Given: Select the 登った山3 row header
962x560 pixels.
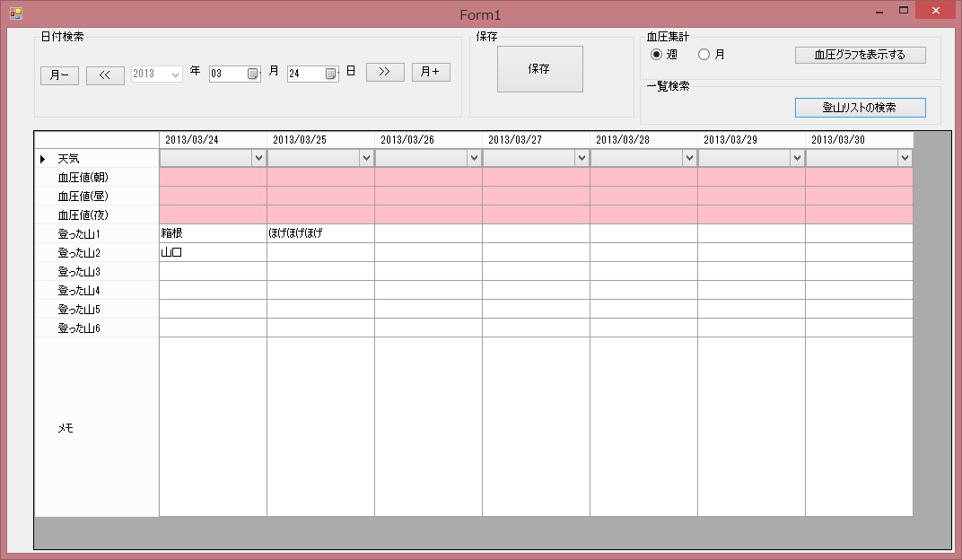Looking at the screenshot, I should [97, 272].
